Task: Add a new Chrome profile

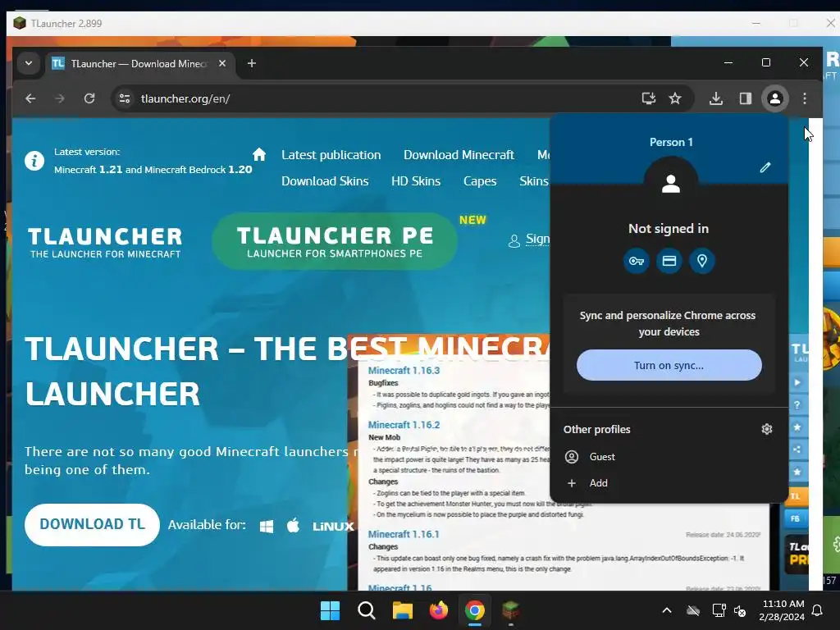Action: click(x=669, y=483)
